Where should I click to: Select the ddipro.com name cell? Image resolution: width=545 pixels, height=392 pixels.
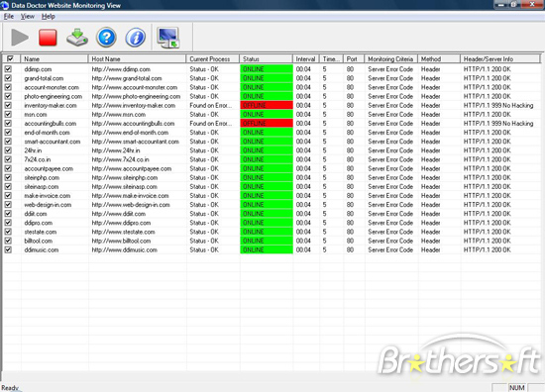39,223
